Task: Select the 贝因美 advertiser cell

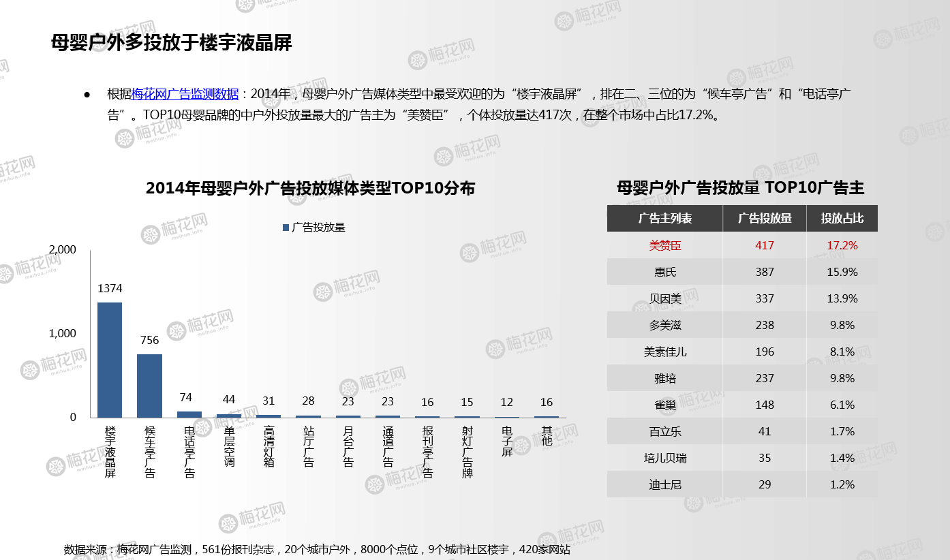Action: click(665, 298)
